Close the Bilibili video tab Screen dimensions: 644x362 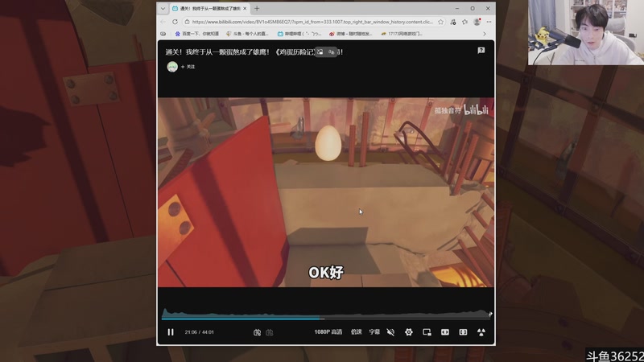tap(245, 8)
